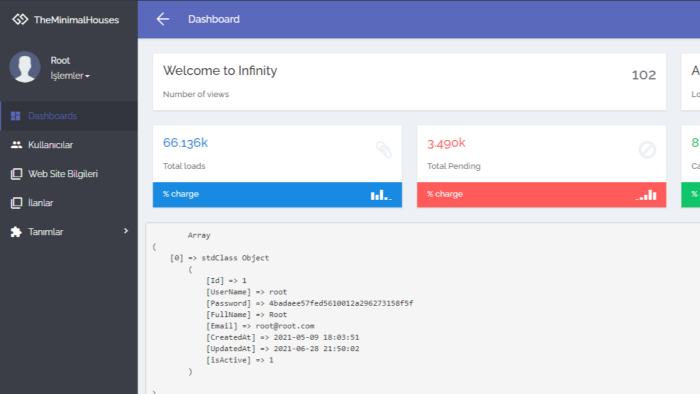Click the rising bars icon on red bar

pos(646,195)
